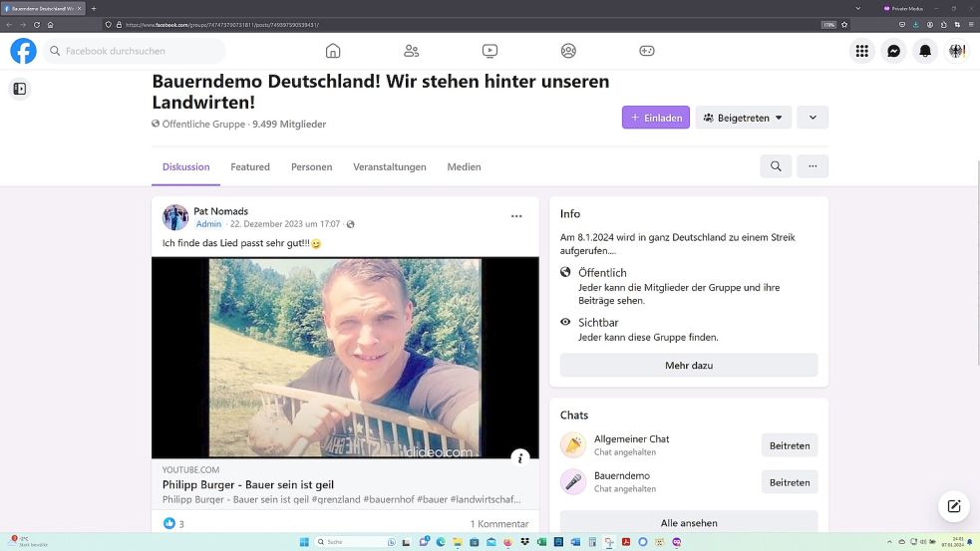
Task: Switch to Veranstaltungen tab
Action: pyautogui.click(x=390, y=166)
